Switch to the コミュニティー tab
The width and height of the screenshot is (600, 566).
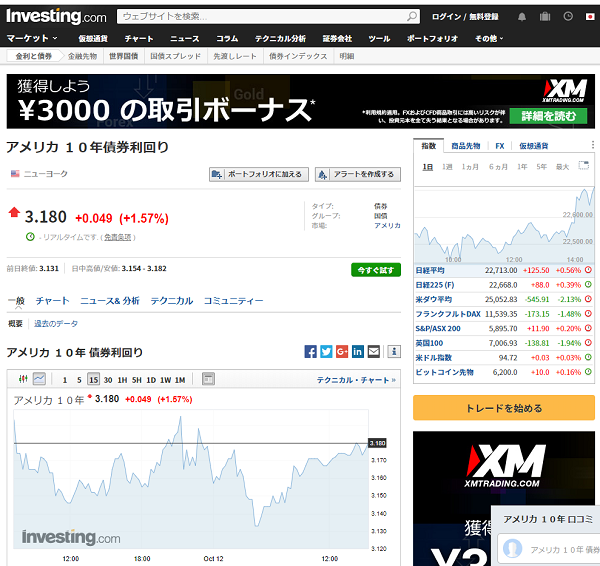coord(233,300)
